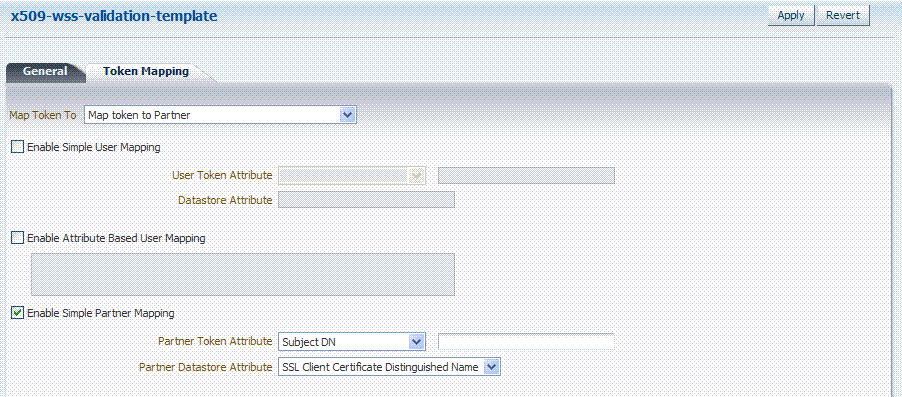Open the Map Token To dropdown
This screenshot has height=397, width=902.
[x=220, y=115]
